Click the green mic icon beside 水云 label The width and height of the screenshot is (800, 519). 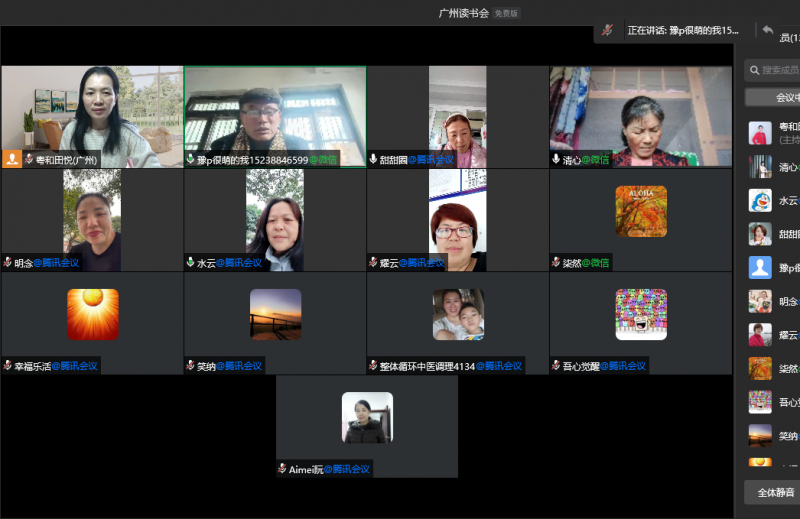pos(190,263)
